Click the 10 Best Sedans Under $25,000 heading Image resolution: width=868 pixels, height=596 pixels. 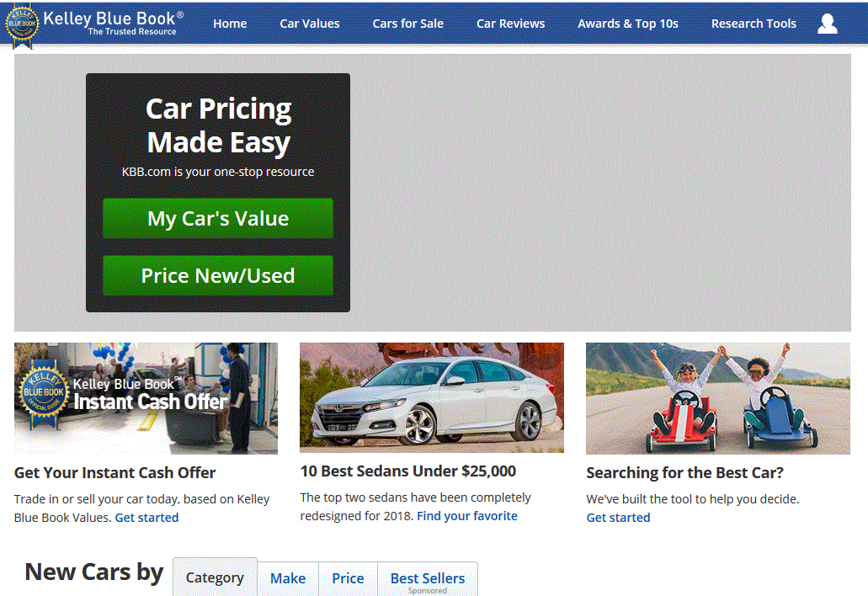[x=408, y=471]
